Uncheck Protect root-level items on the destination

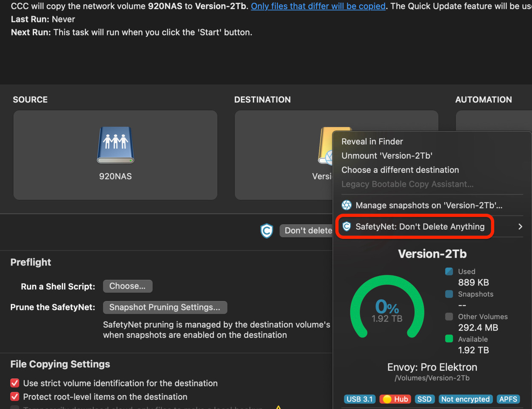(x=15, y=397)
